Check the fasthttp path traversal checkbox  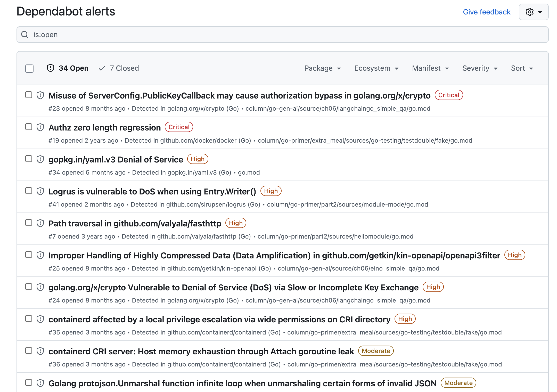coord(29,223)
